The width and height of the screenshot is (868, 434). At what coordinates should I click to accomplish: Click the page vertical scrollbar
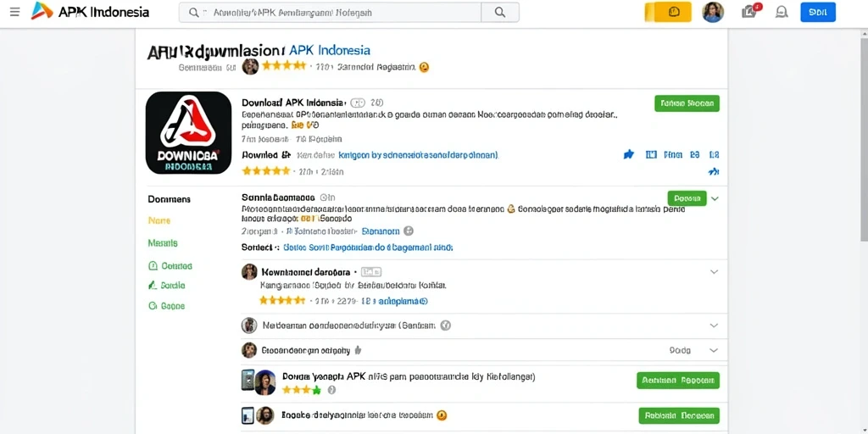coord(864,136)
